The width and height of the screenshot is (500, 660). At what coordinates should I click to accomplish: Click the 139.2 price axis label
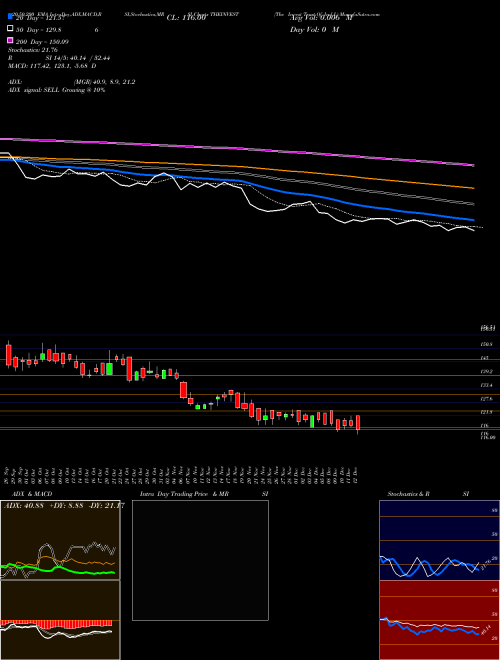[x=487, y=372]
